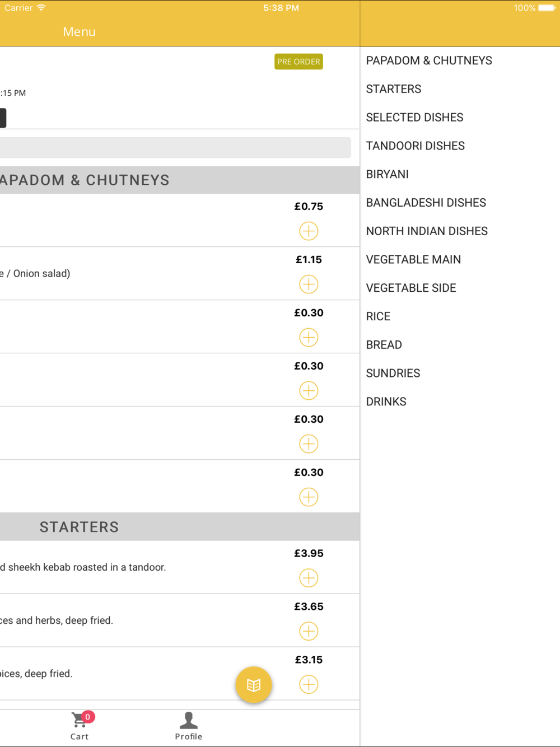560x747 pixels.
Task: Open the Profile tab
Action: [x=189, y=726]
